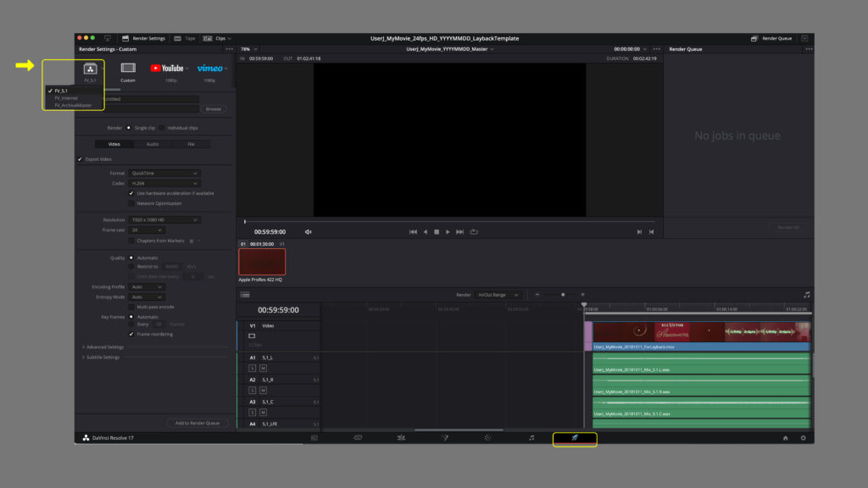Toggle the Render Settings panel button

[x=143, y=38]
